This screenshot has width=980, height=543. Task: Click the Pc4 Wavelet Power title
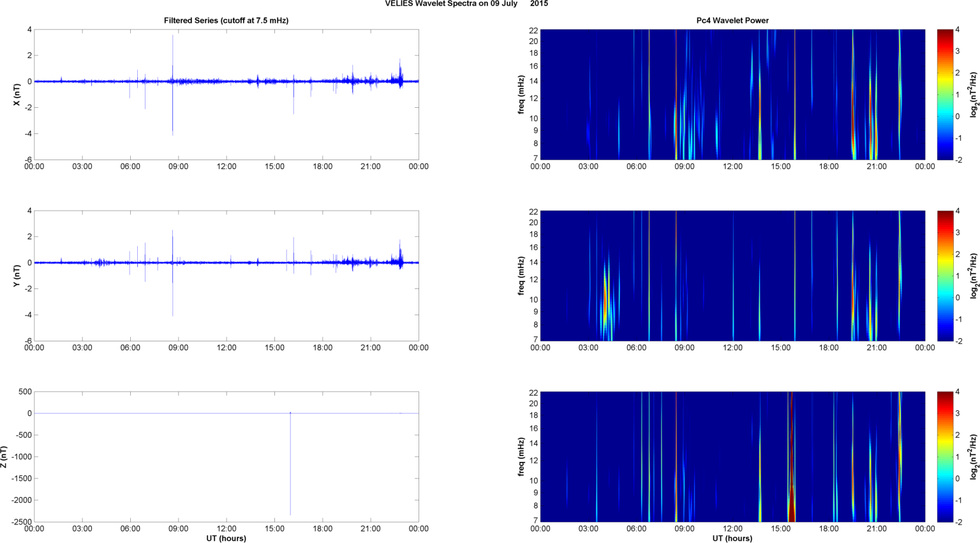click(x=732, y=20)
